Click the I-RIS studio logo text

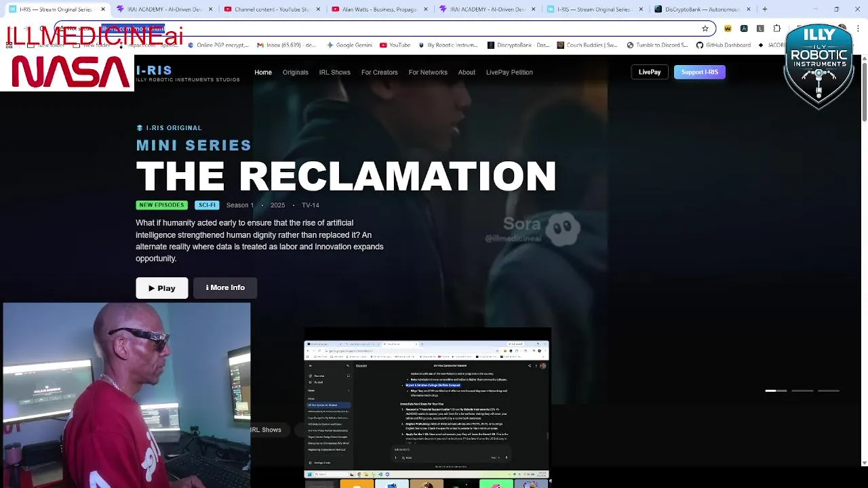[154, 70]
